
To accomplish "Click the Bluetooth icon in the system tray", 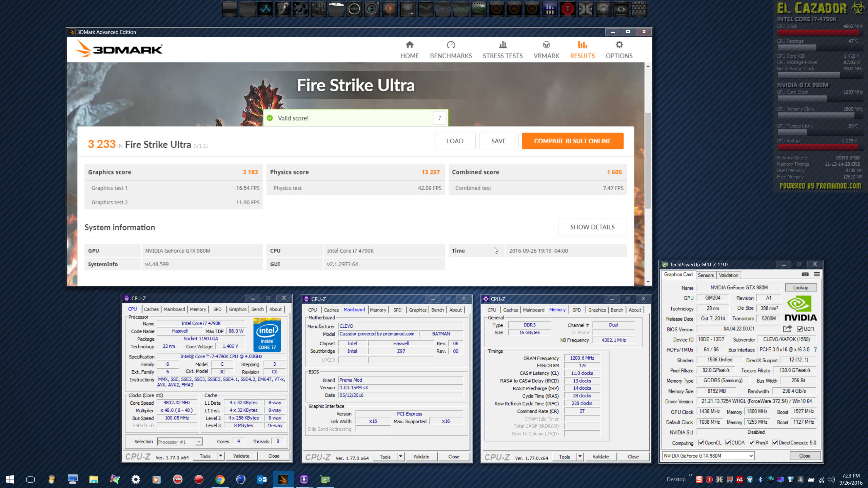I will coord(760,479).
